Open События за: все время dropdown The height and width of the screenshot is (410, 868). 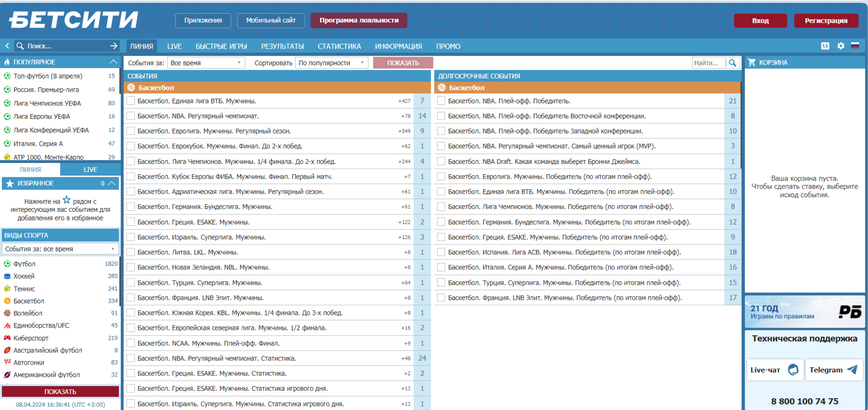60,249
